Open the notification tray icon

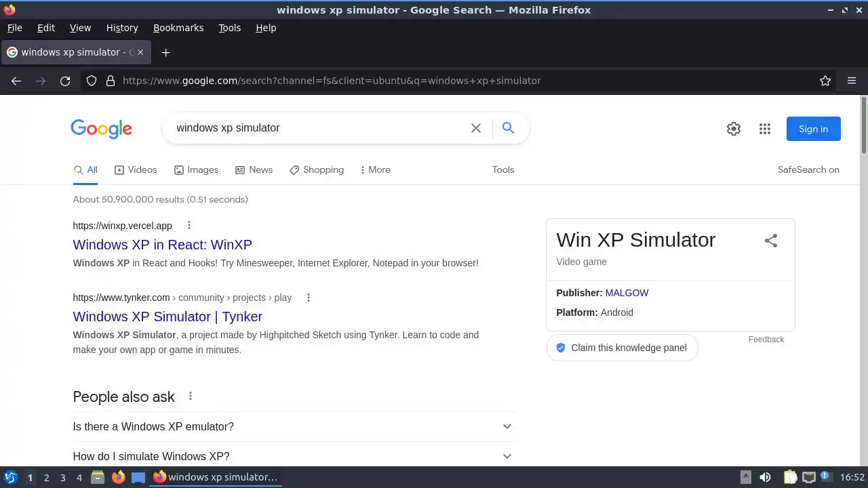(x=825, y=477)
